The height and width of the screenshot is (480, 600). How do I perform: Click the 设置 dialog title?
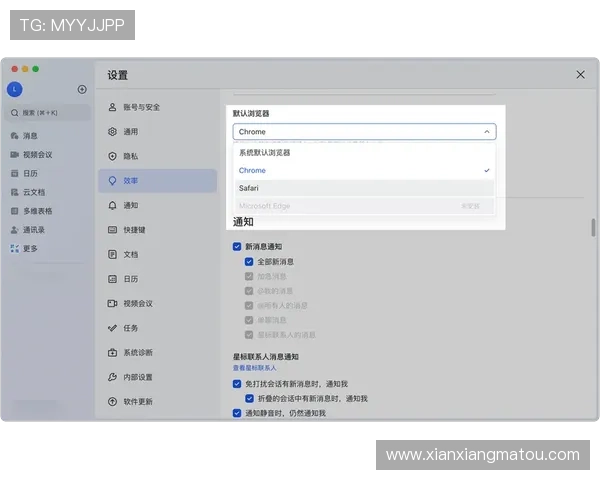point(117,75)
